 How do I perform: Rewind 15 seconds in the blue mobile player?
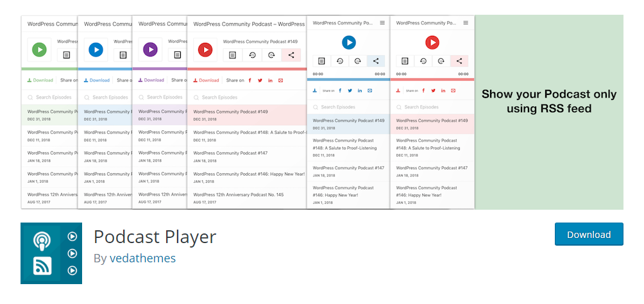(340, 61)
